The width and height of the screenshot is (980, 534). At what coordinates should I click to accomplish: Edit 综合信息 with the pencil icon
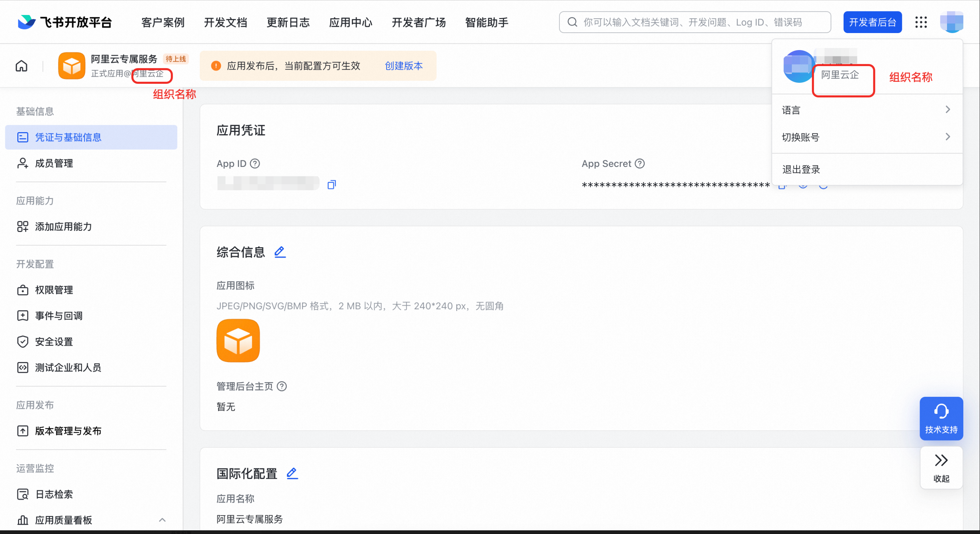(x=280, y=252)
